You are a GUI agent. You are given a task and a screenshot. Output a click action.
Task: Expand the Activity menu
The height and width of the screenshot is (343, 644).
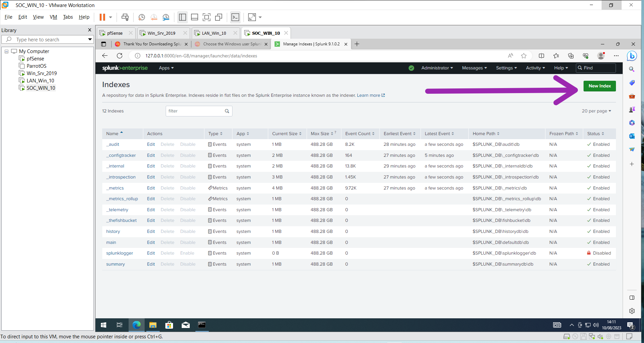535,68
